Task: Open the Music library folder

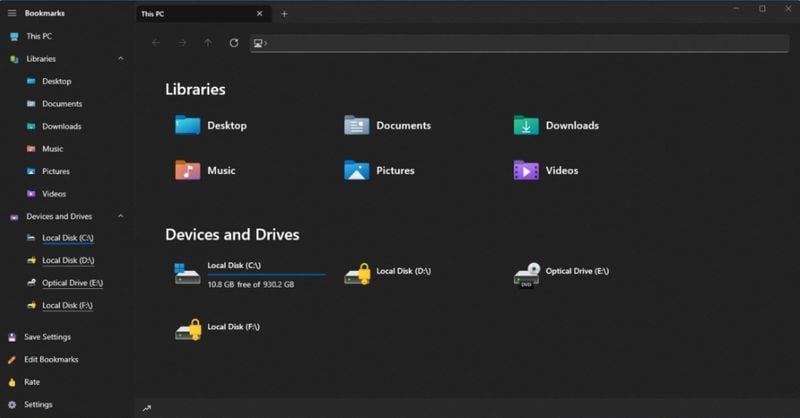Action: point(187,170)
